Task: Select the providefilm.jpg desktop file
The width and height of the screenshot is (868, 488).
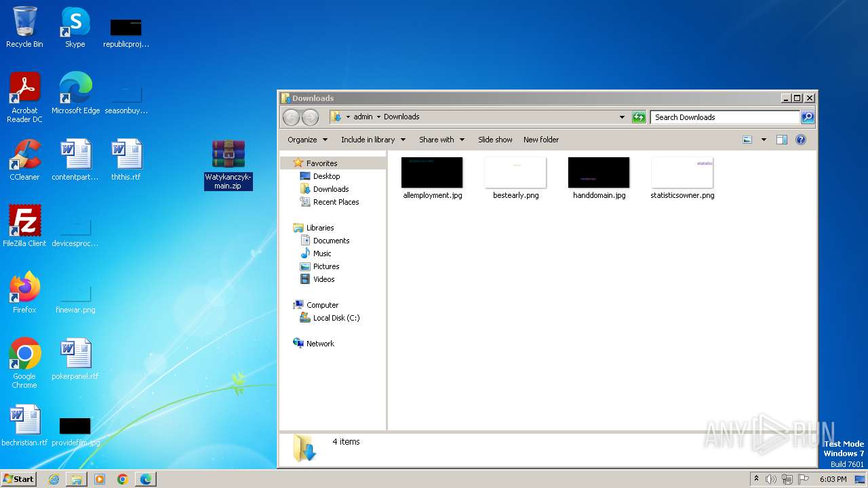Action: click(x=75, y=431)
